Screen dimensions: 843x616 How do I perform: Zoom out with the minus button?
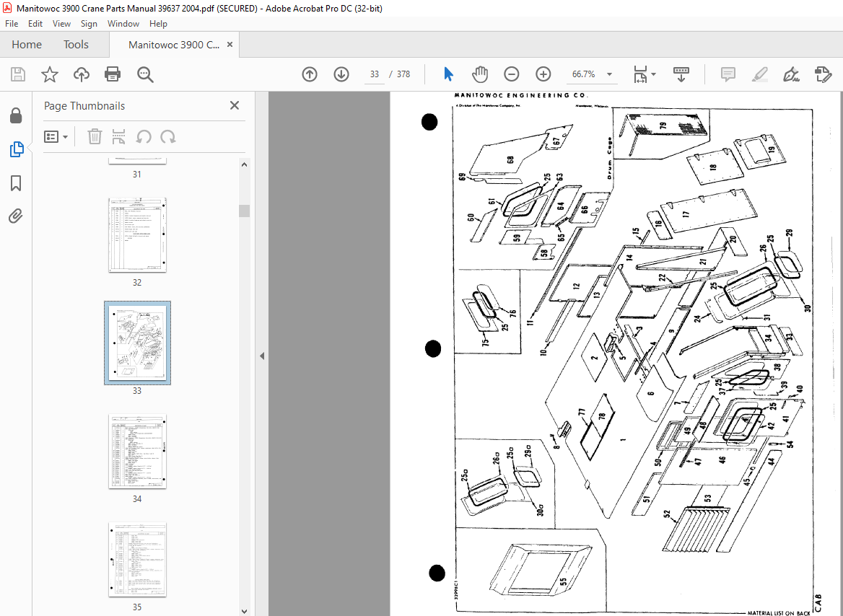[x=511, y=74]
